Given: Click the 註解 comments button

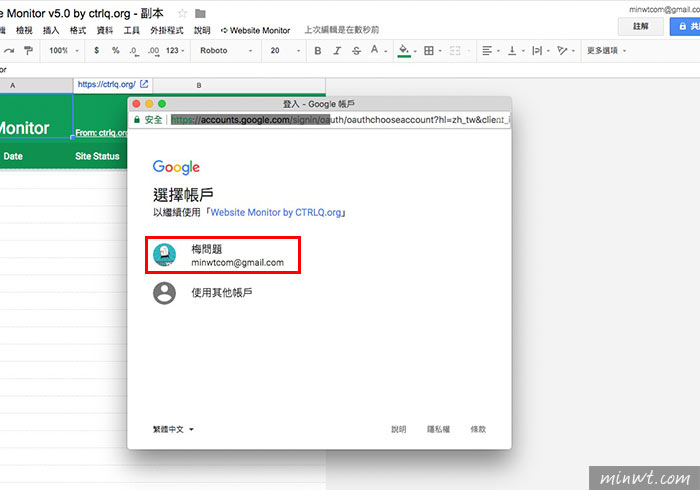Looking at the screenshot, I should tap(641, 26).
